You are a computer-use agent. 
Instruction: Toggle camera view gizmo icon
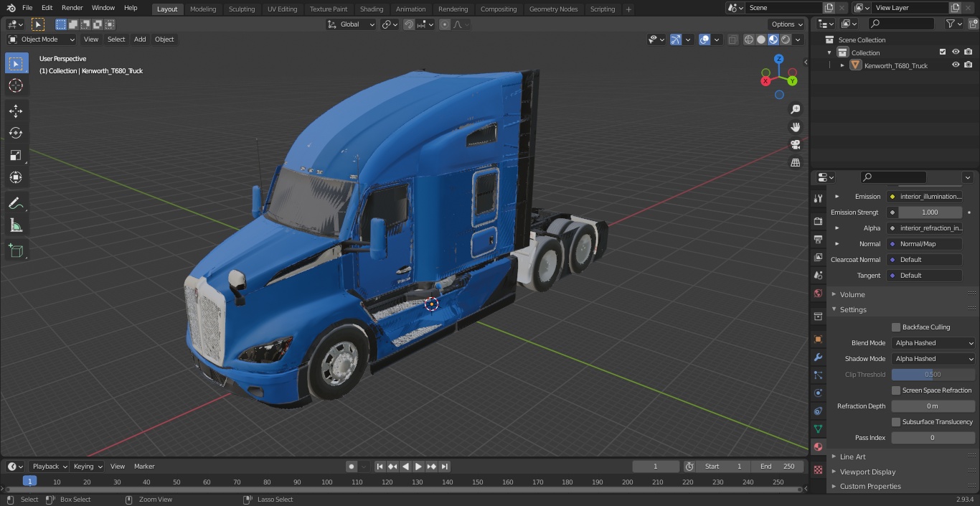coord(796,145)
